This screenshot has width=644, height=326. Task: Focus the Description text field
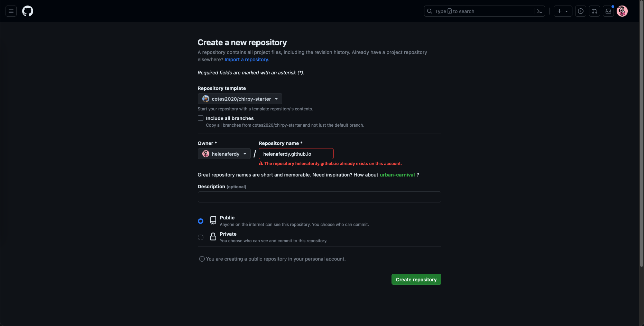pyautogui.click(x=319, y=197)
